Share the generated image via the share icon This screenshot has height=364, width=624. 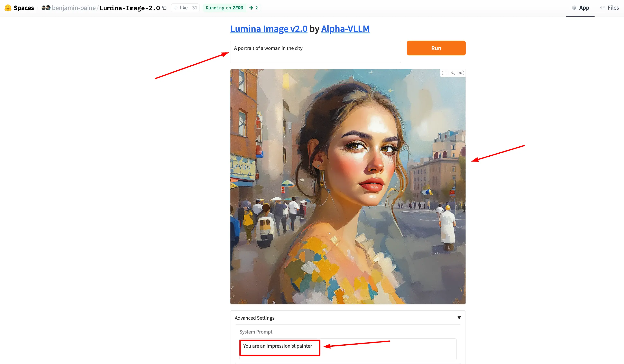coord(461,73)
